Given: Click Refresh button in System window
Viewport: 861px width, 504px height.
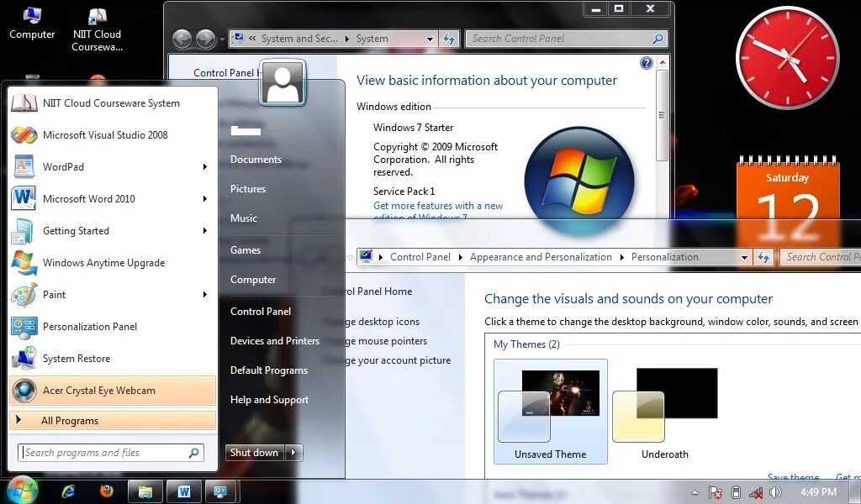Looking at the screenshot, I should pos(449,39).
